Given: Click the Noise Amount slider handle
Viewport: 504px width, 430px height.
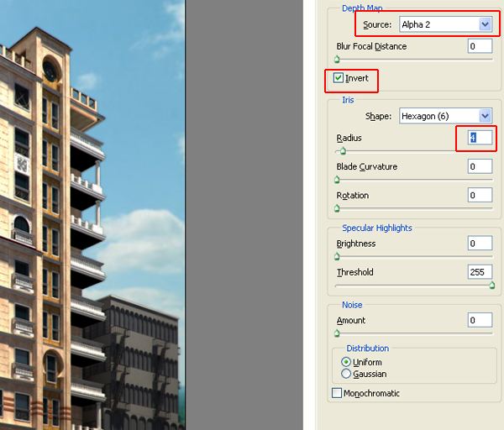Looking at the screenshot, I should [337, 333].
